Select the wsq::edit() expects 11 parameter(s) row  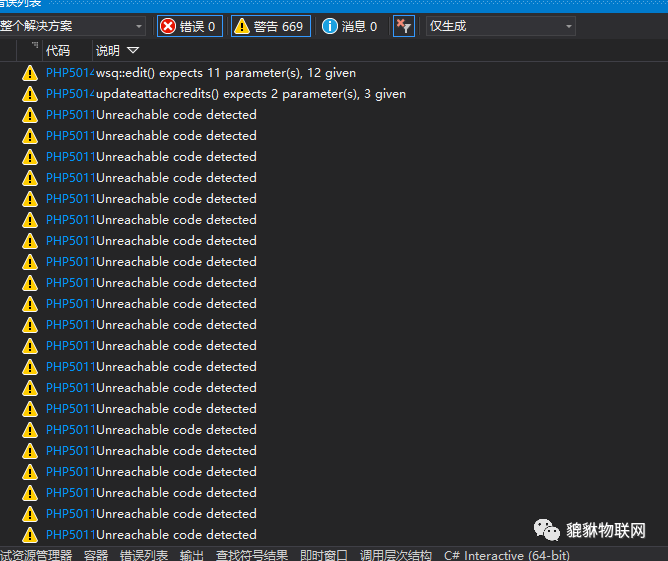tap(334, 73)
